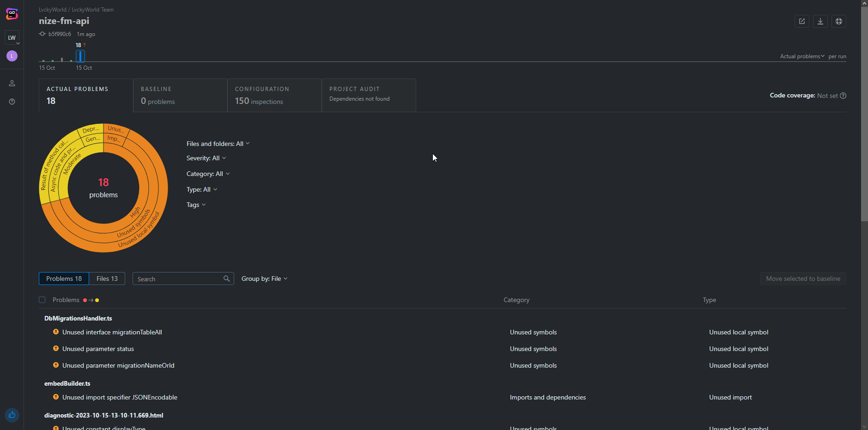868x430 pixels.
Task: Click the yellow Moderate segment in the chart
Action: coord(73,165)
